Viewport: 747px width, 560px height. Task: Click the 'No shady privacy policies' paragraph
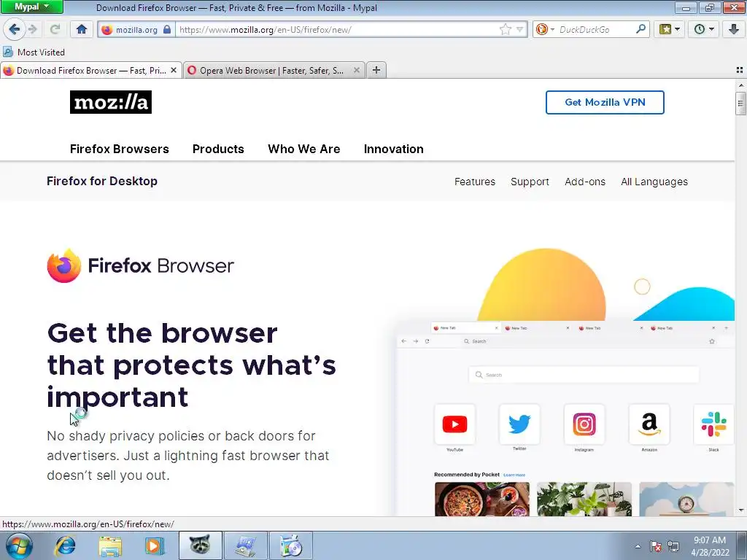click(188, 455)
